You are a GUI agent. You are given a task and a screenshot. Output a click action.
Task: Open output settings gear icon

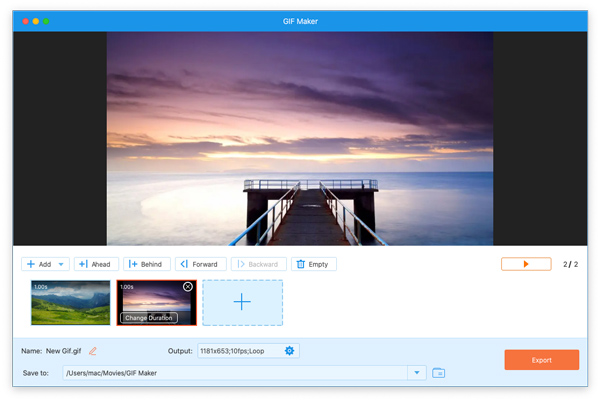pyautogui.click(x=290, y=351)
